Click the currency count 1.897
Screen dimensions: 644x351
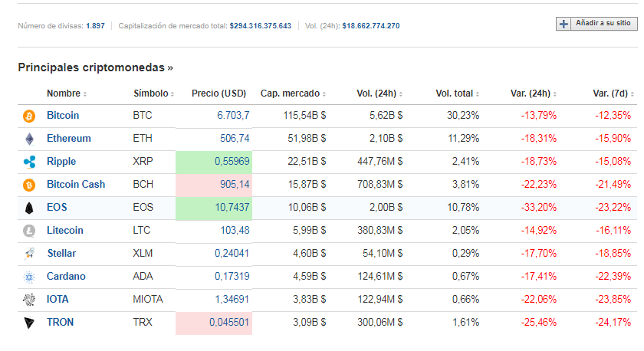coord(95,26)
